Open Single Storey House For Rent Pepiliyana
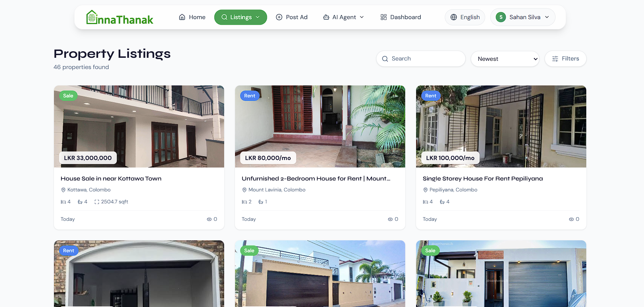 [483, 178]
